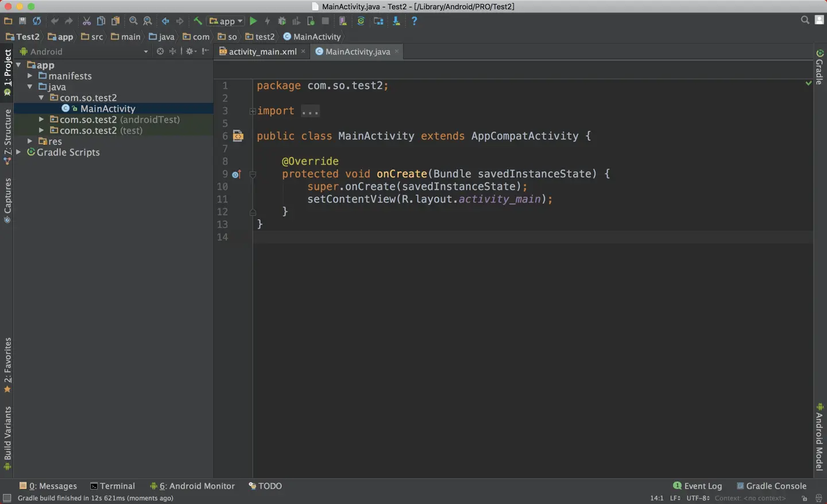This screenshot has height=504, width=827.
Task: Open the SDK Manager download icon
Action: (x=396, y=21)
